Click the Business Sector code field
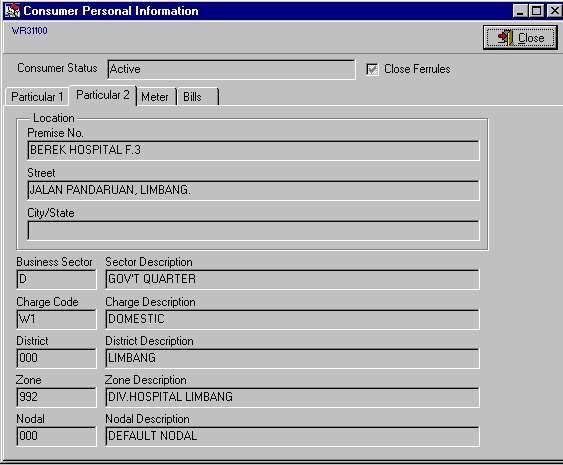This screenshot has width=563, height=465. point(56,279)
